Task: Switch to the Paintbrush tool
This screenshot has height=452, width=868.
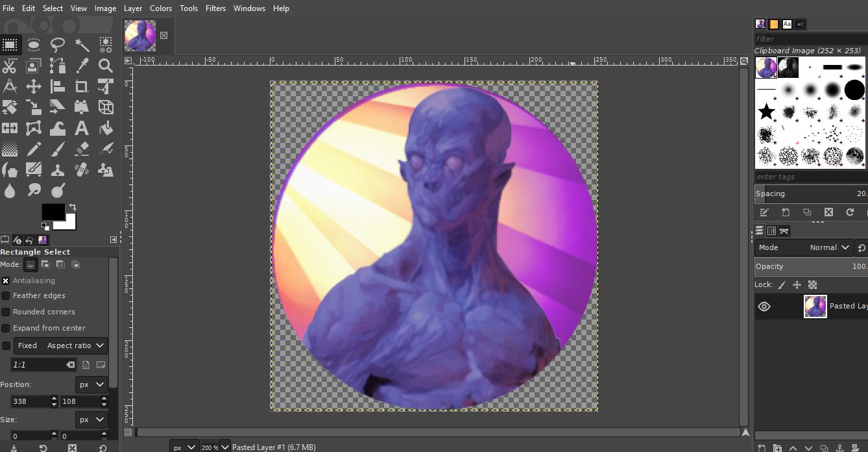Action: [58, 149]
